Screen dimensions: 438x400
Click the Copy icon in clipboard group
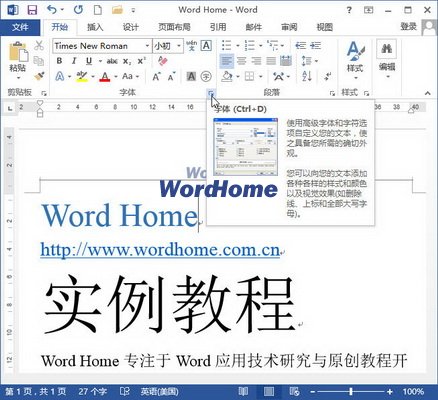click(39, 61)
